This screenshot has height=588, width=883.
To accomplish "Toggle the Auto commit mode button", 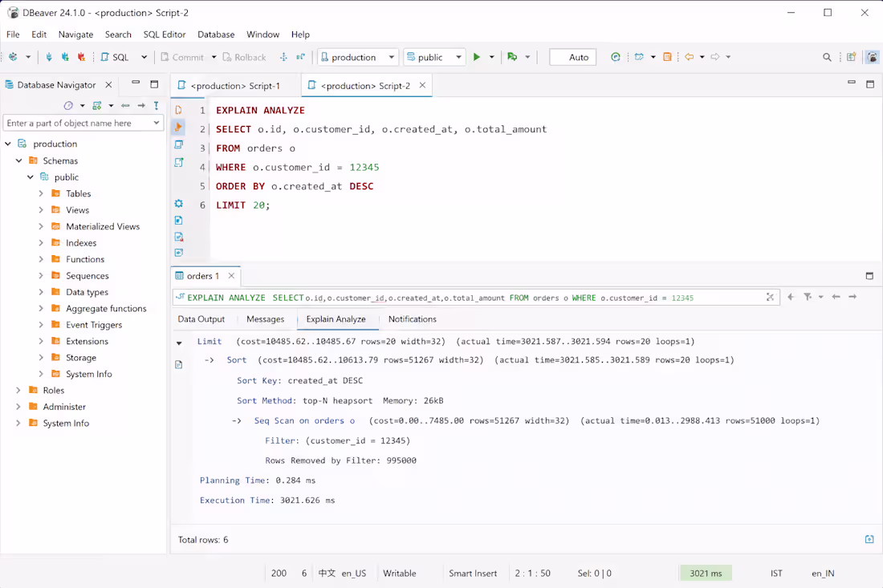I will pos(572,57).
